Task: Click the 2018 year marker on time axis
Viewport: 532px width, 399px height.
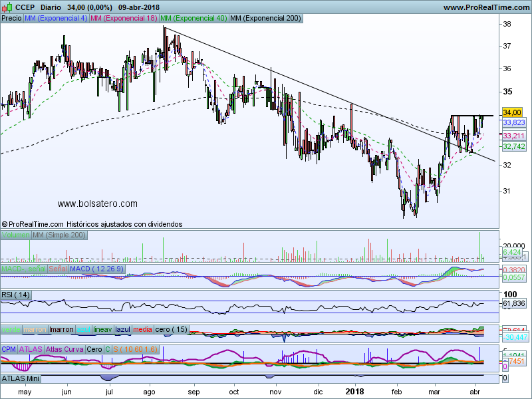Action: (353, 392)
